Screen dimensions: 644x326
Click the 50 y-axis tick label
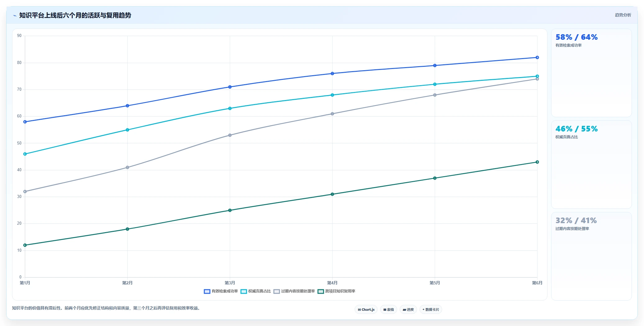click(19, 143)
